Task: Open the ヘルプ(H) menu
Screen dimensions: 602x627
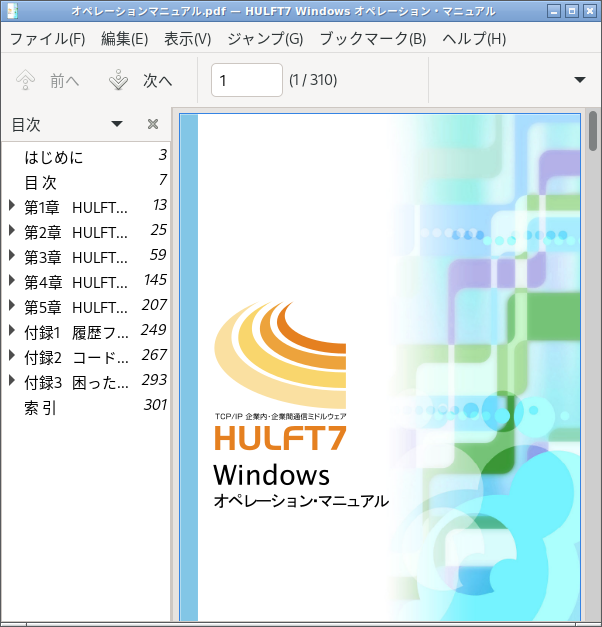Action: pos(474,39)
